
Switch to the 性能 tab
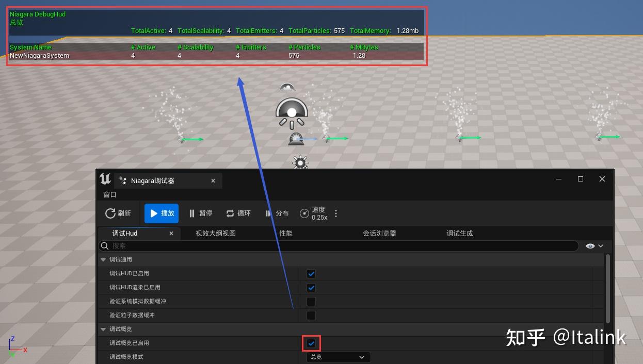286,233
